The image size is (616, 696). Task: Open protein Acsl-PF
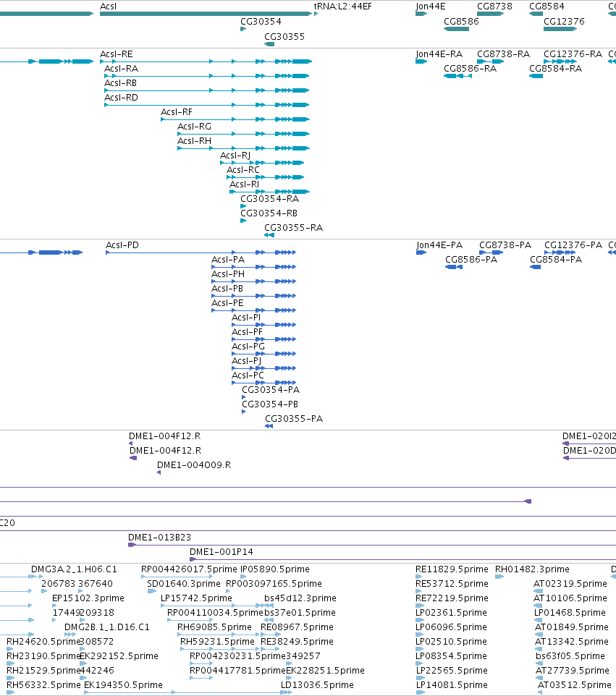247,332
